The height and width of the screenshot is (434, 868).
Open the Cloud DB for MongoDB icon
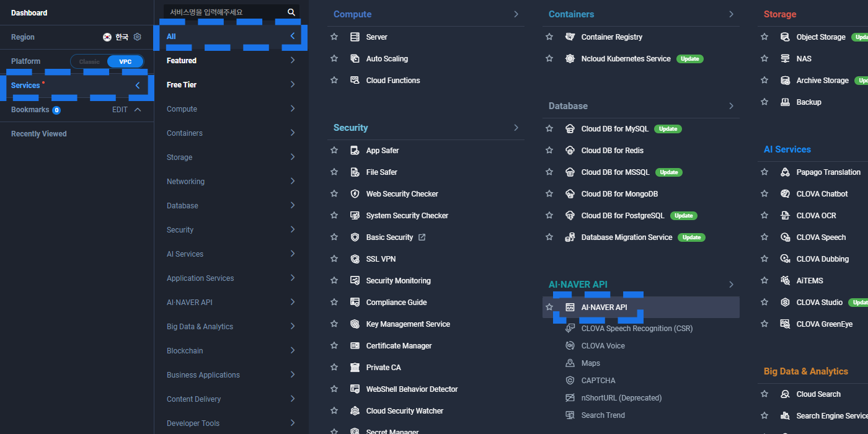click(x=570, y=194)
